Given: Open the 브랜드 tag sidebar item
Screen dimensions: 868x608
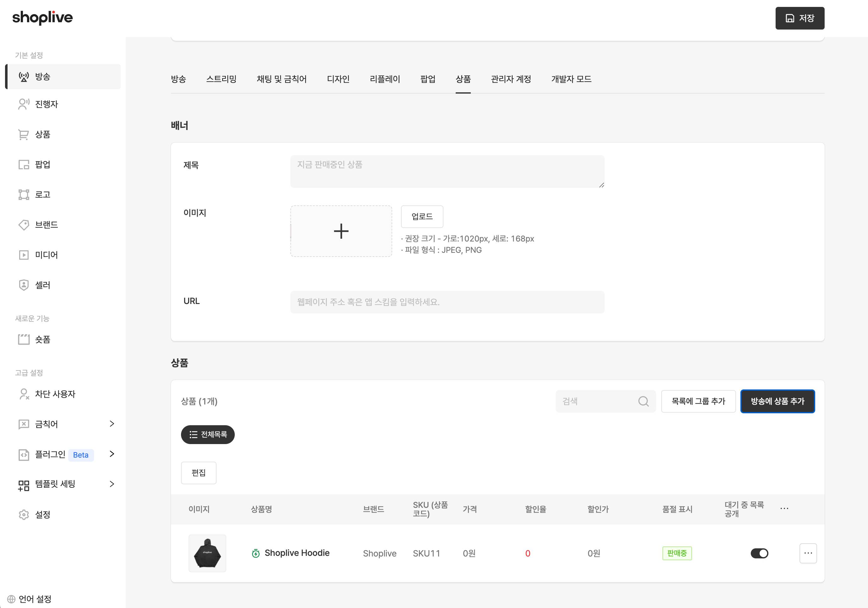Looking at the screenshot, I should [63, 225].
